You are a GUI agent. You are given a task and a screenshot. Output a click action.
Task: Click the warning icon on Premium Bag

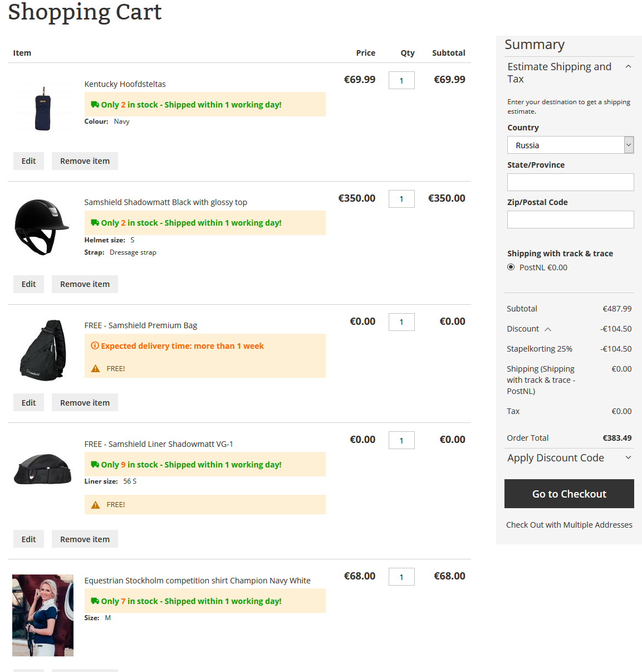point(96,369)
